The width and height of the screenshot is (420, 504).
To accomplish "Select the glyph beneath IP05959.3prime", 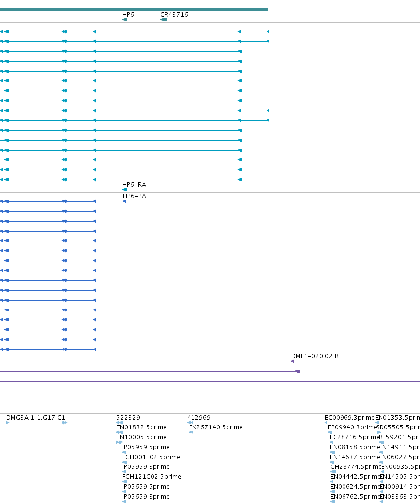I will coord(124,472).
